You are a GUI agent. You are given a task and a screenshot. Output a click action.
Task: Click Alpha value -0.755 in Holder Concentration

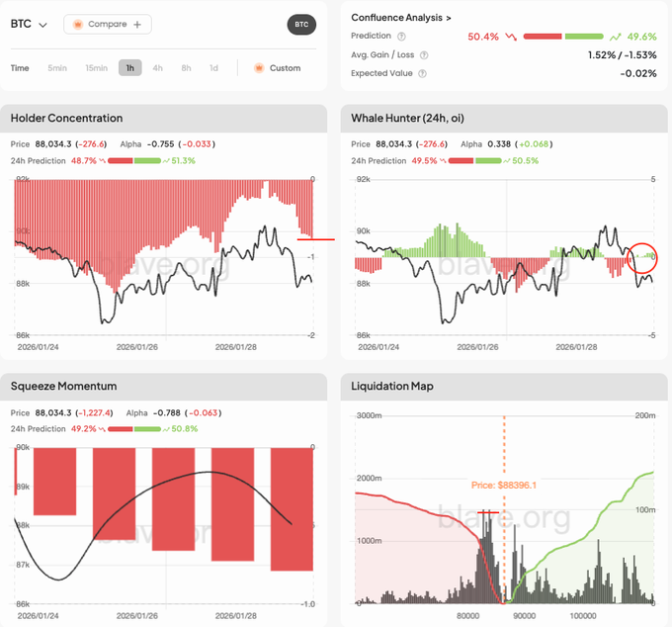click(161, 144)
